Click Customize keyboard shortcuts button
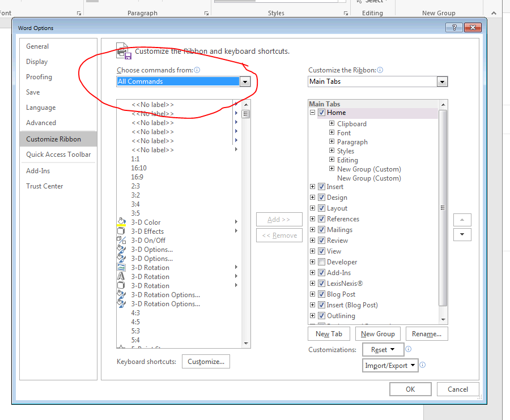 pos(206,362)
